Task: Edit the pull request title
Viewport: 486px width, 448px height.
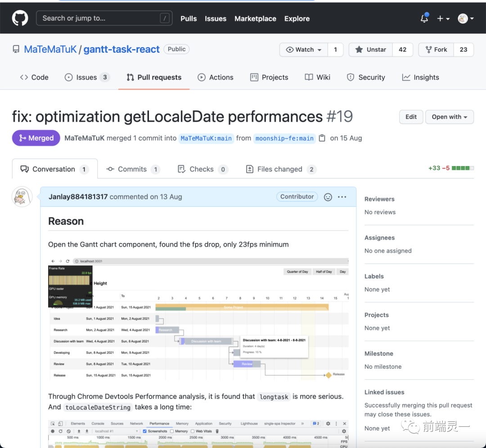Action: [x=411, y=117]
